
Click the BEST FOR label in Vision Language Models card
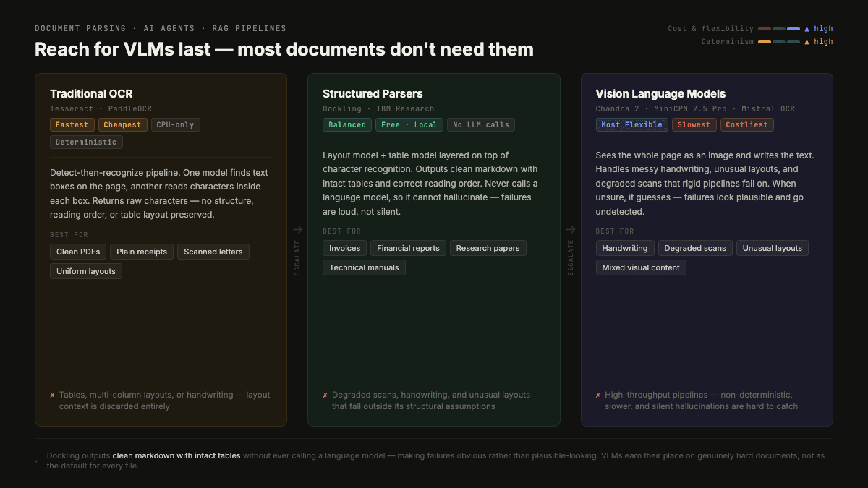click(615, 231)
